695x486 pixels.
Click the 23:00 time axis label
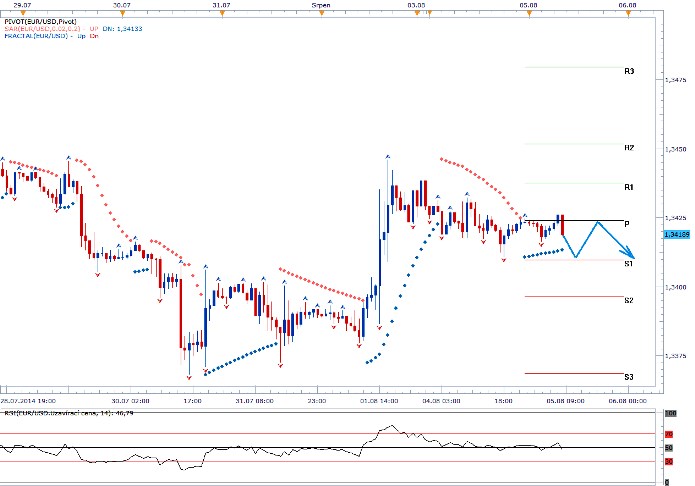click(x=316, y=401)
